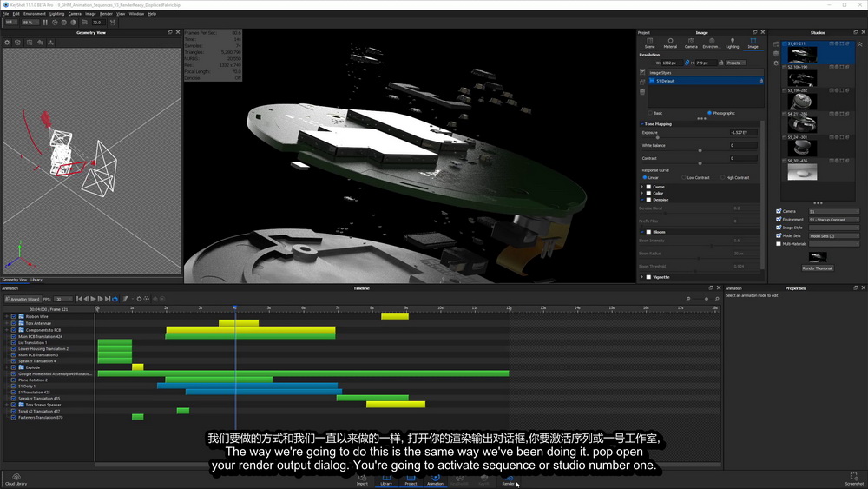Open the File menu

(5, 14)
